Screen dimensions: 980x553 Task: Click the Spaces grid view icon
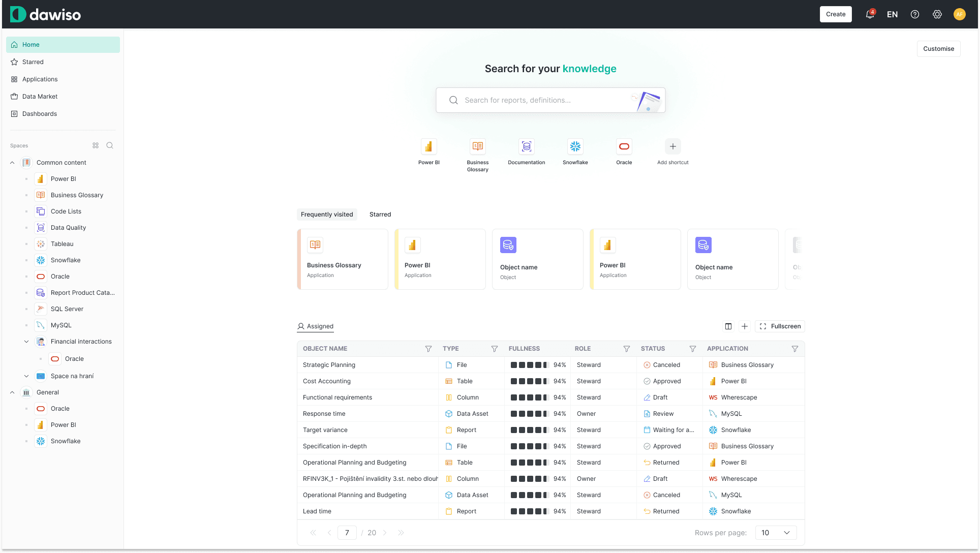(96, 145)
